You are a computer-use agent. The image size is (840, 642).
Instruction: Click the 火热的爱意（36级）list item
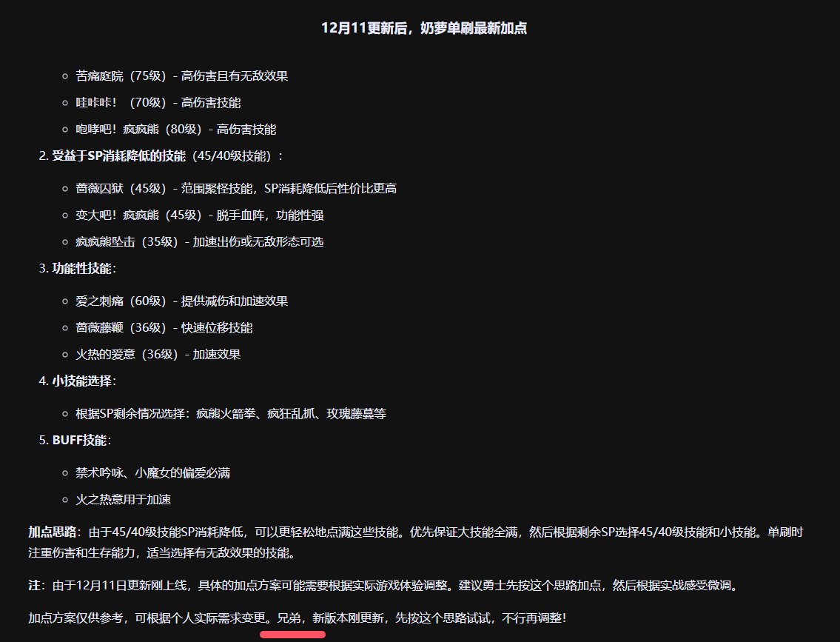(x=158, y=355)
